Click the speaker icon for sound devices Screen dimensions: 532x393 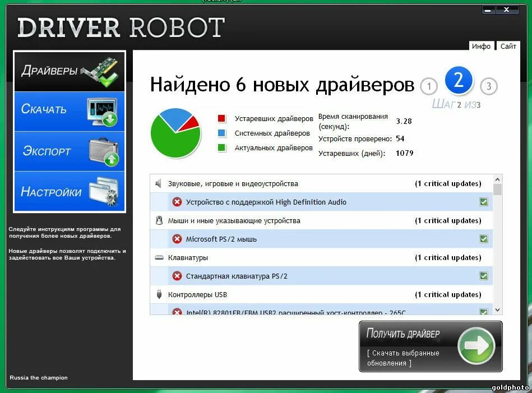coord(159,183)
